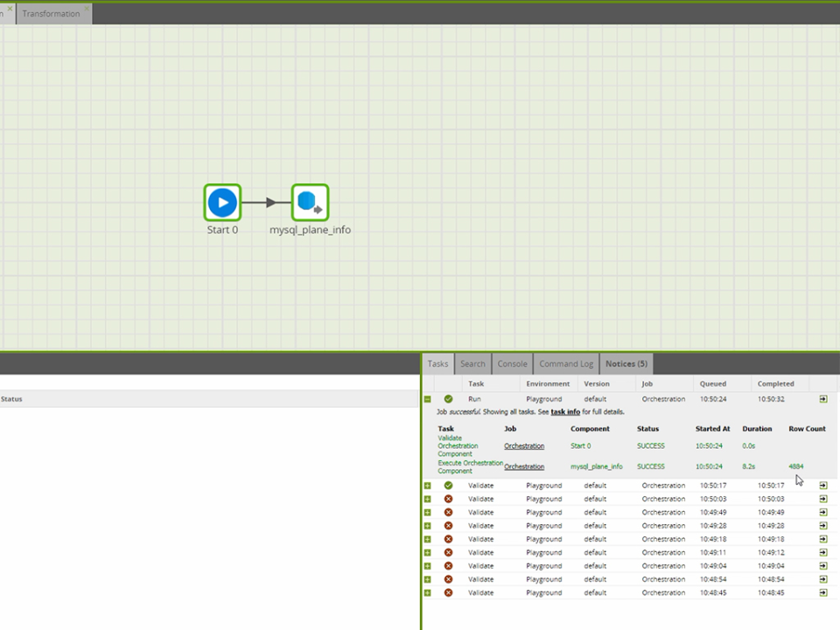The width and height of the screenshot is (840, 630).
Task: Expand the 10:50:17 Validate task entry
Action: click(x=427, y=485)
